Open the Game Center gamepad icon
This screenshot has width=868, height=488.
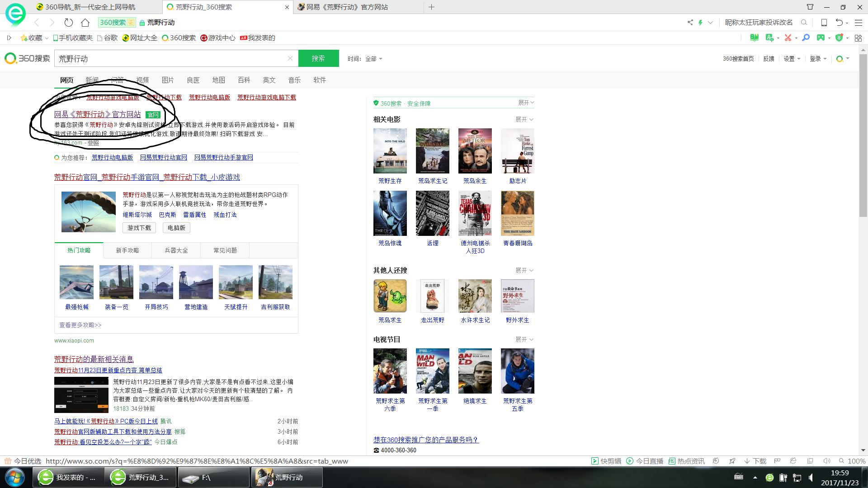pyautogui.click(x=821, y=38)
